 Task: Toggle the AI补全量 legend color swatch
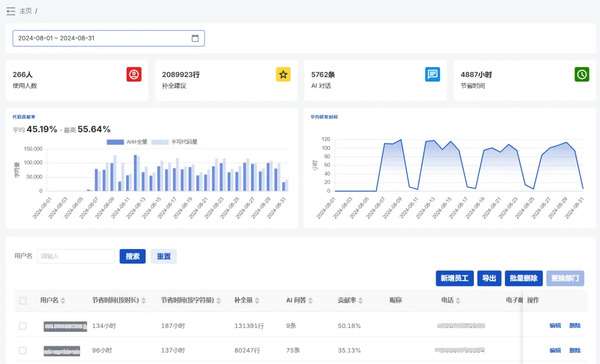(115, 142)
